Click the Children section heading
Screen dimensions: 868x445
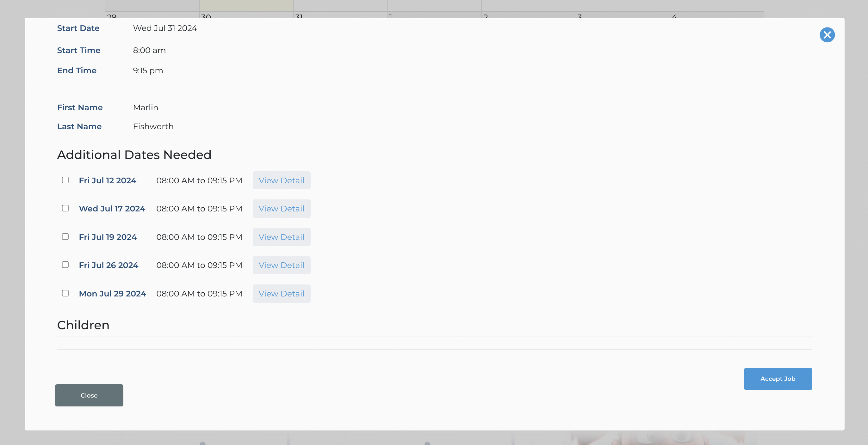83,325
